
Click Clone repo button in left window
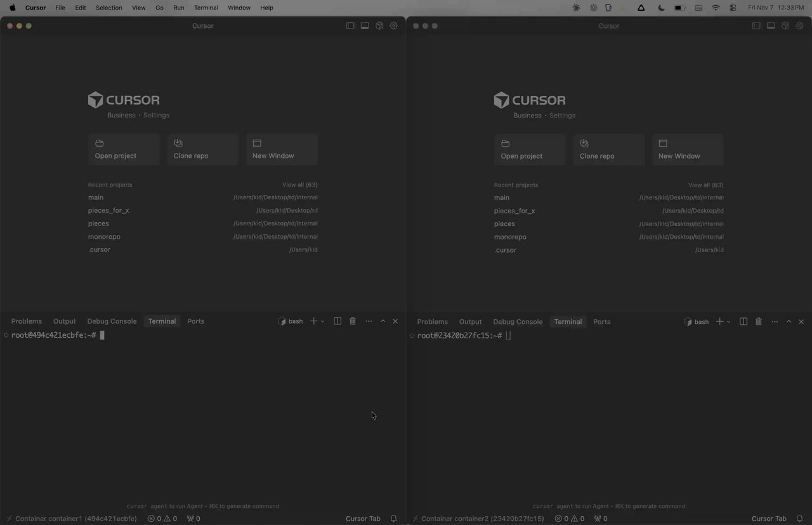[x=202, y=150]
